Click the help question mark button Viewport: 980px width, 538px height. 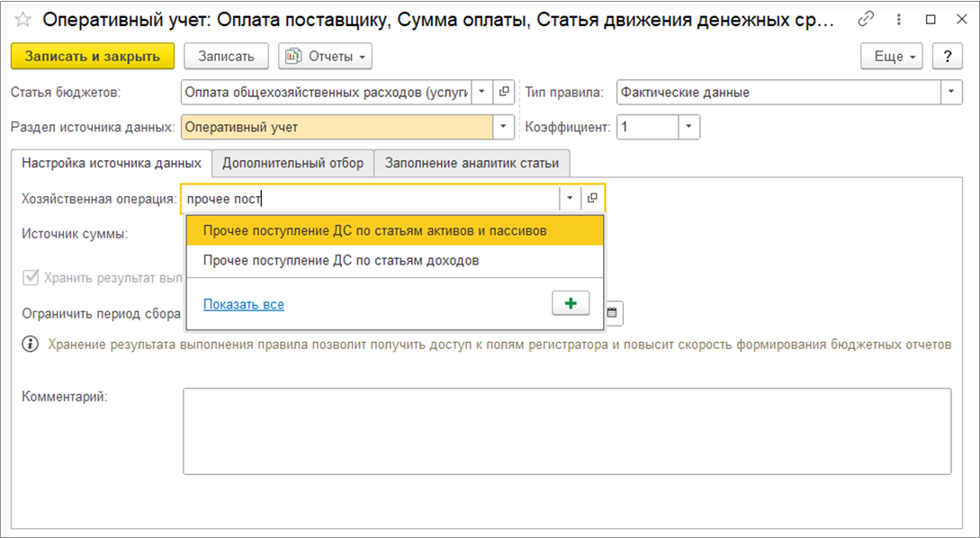pos(947,56)
